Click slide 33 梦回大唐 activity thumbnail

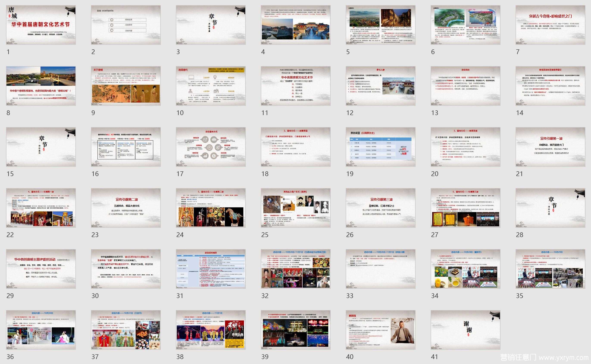(381, 269)
